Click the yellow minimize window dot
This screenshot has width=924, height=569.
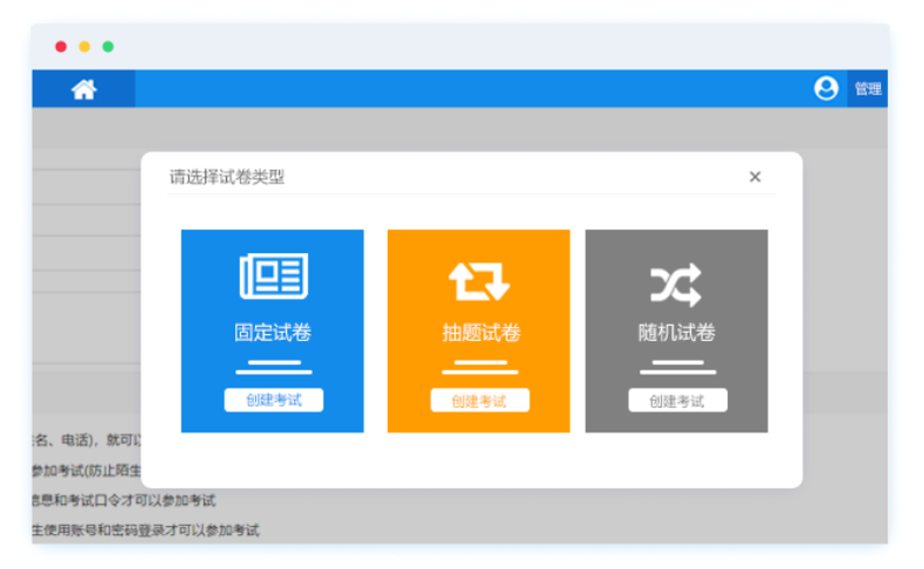click(85, 47)
